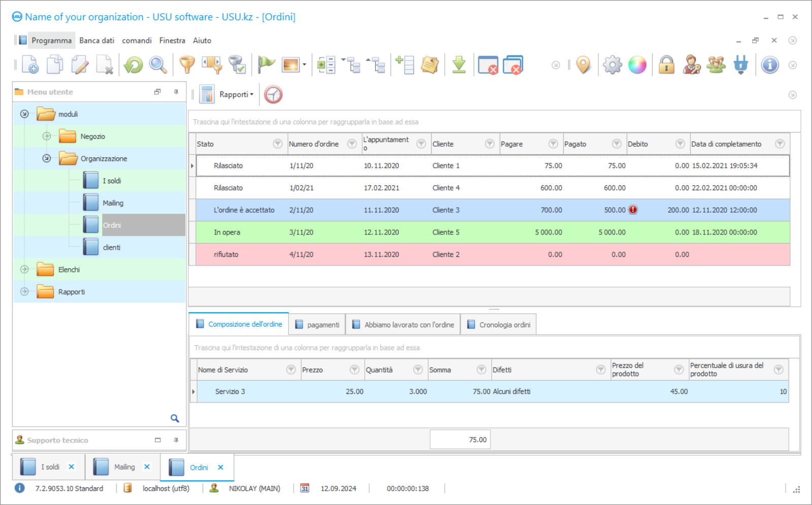Collapse the Organizzazione folder
Image resolution: width=812 pixels, height=505 pixels.
pos(47,158)
